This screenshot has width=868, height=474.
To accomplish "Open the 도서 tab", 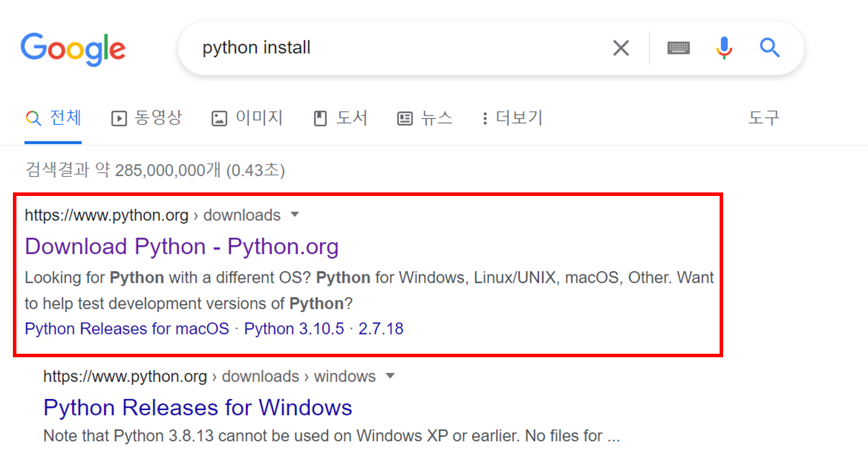I will [340, 118].
